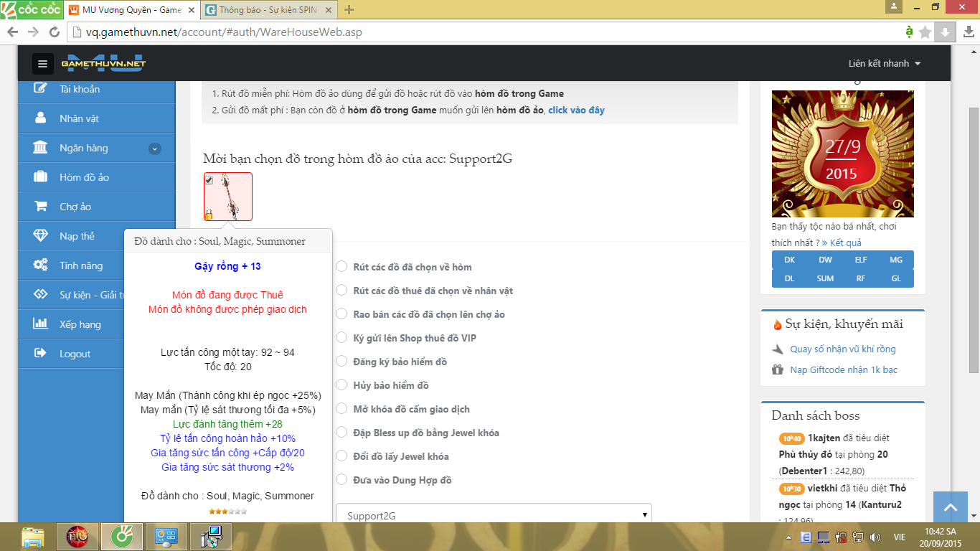Open the Support2G selection dropdown

point(494,515)
